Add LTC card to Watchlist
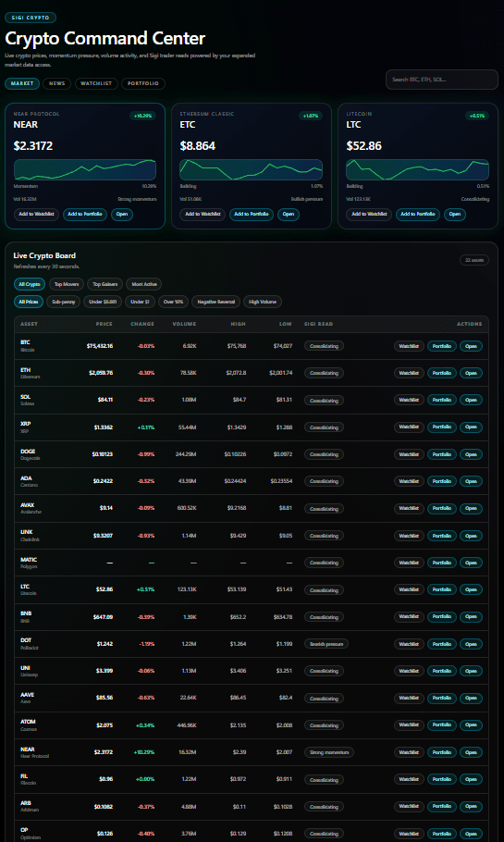 pos(369,215)
